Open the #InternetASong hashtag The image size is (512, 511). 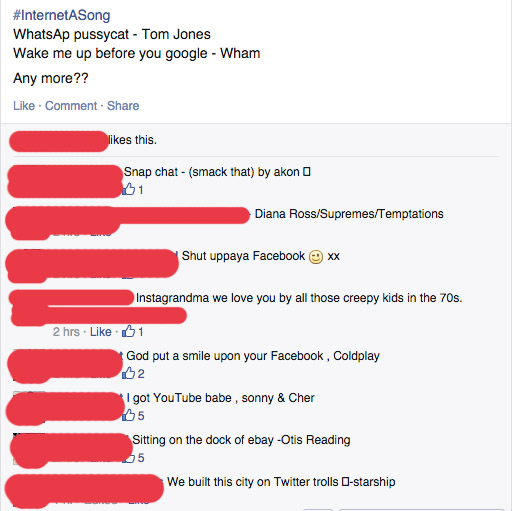click(x=62, y=15)
